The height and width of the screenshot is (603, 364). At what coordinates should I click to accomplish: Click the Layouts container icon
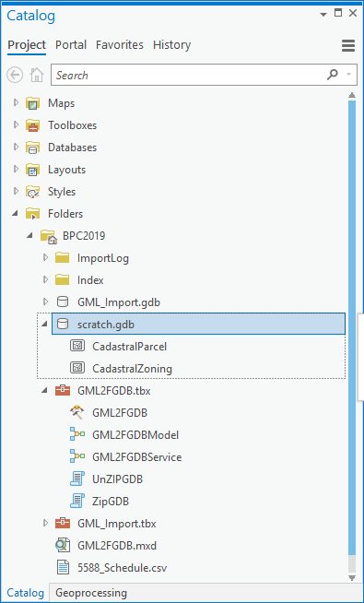(32, 170)
